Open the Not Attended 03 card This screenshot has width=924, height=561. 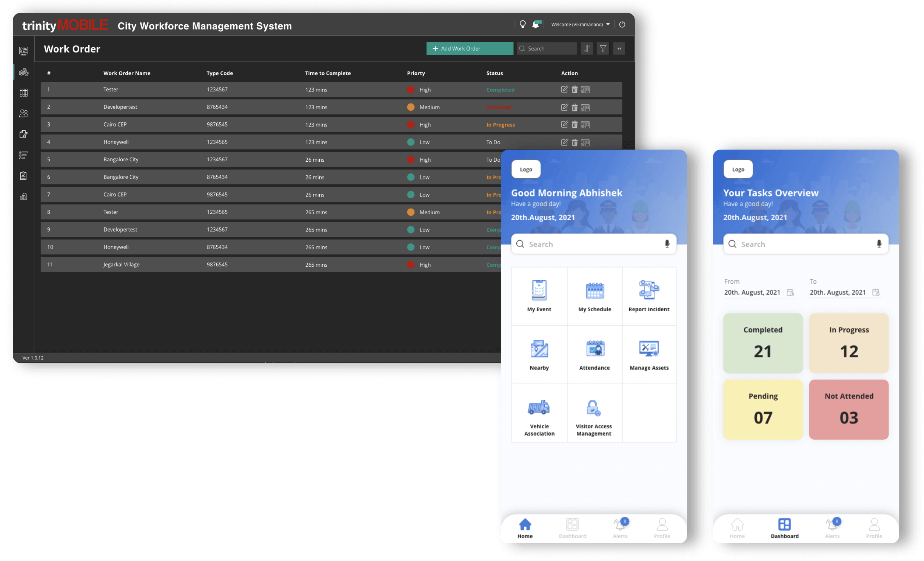click(849, 410)
